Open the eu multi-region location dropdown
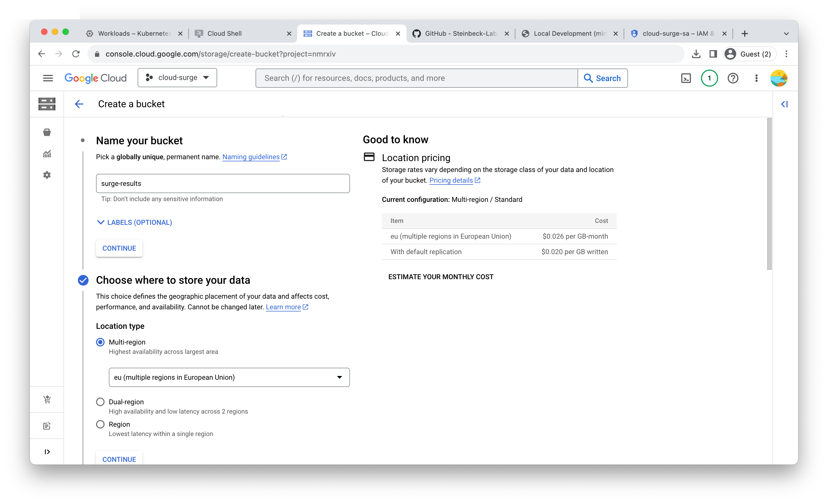828x504 pixels. pos(229,377)
